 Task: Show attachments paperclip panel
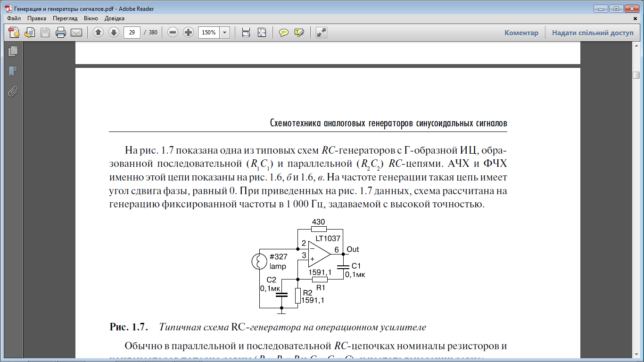pos(13,91)
